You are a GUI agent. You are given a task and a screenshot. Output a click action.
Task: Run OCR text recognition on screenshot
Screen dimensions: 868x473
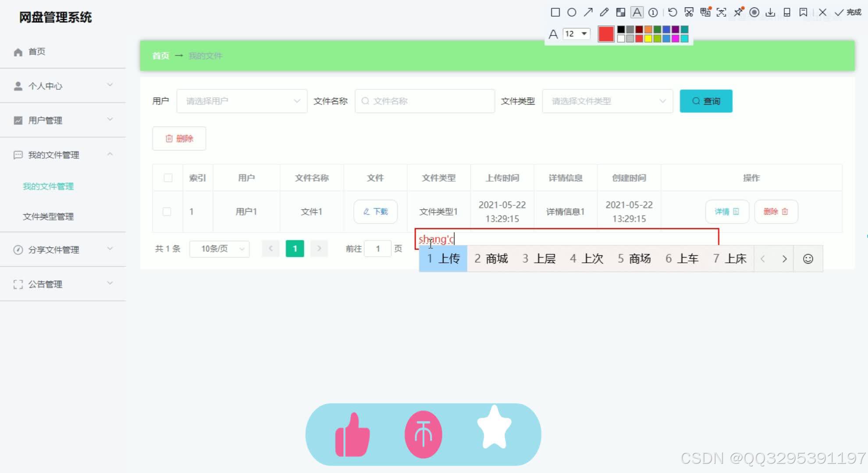point(722,12)
